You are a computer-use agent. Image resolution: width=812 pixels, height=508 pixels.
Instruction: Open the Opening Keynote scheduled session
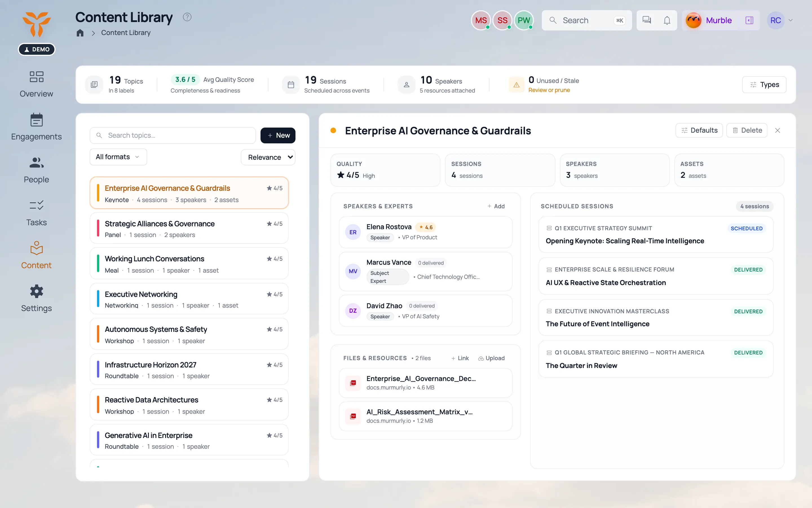656,235
